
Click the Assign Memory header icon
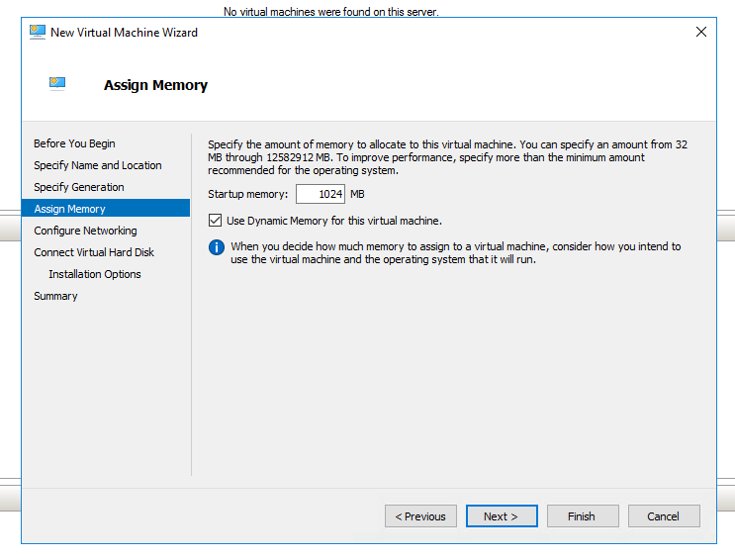[57, 84]
